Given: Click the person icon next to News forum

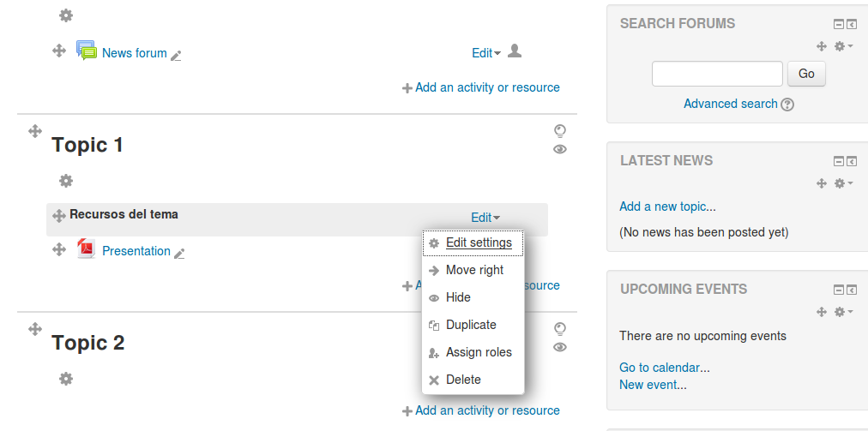Looking at the screenshot, I should tap(515, 51).
